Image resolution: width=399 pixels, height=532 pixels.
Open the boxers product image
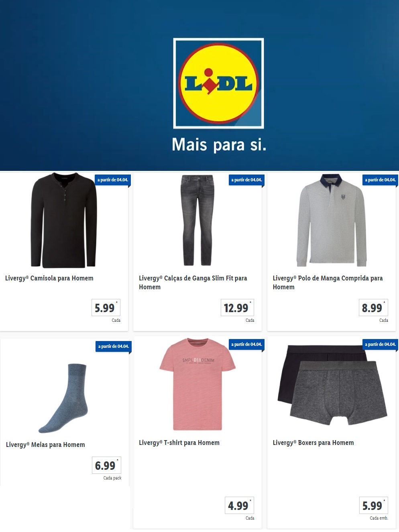[332, 385]
